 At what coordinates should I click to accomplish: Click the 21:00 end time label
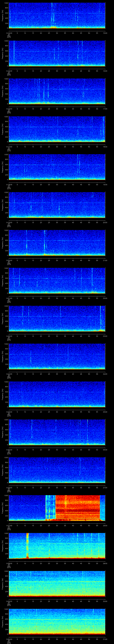point(105,260)
